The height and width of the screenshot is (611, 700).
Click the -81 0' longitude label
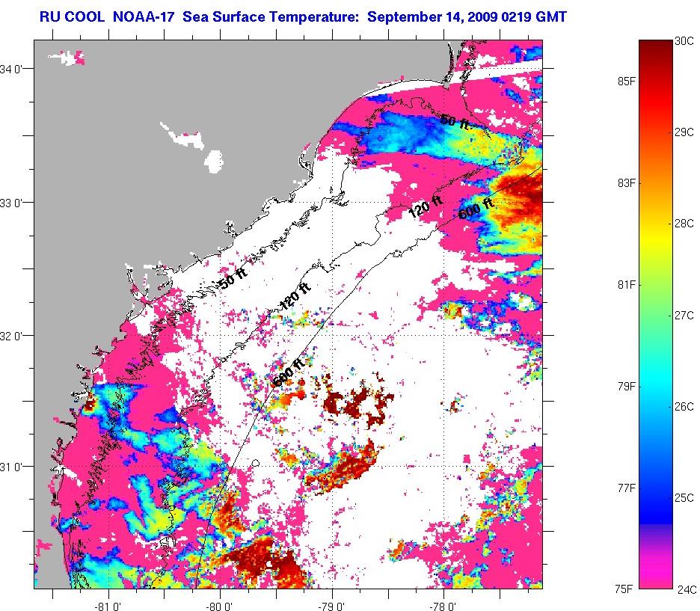[108, 606]
